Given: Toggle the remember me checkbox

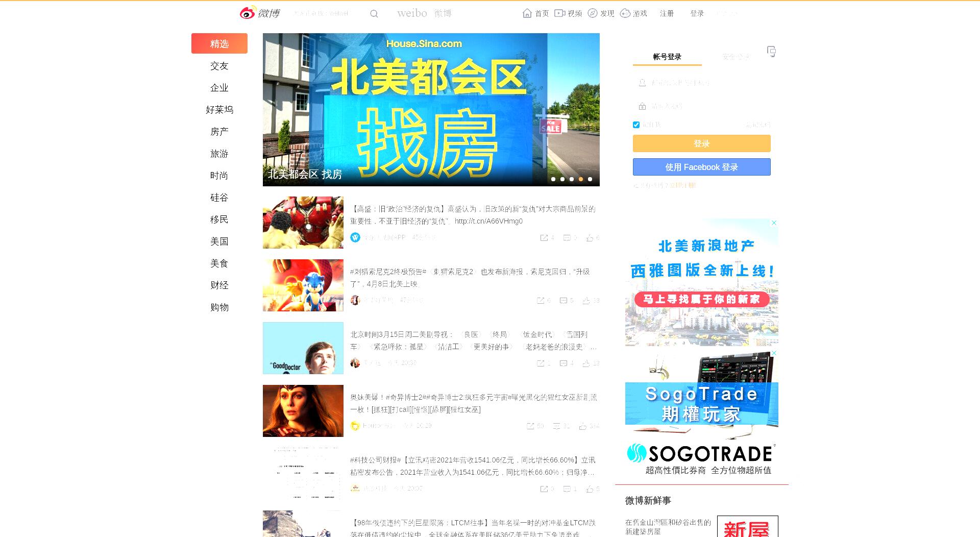Looking at the screenshot, I should [636, 125].
